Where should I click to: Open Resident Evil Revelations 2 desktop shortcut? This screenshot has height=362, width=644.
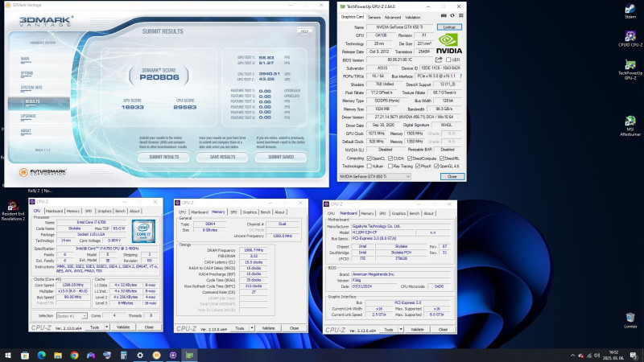point(13,211)
